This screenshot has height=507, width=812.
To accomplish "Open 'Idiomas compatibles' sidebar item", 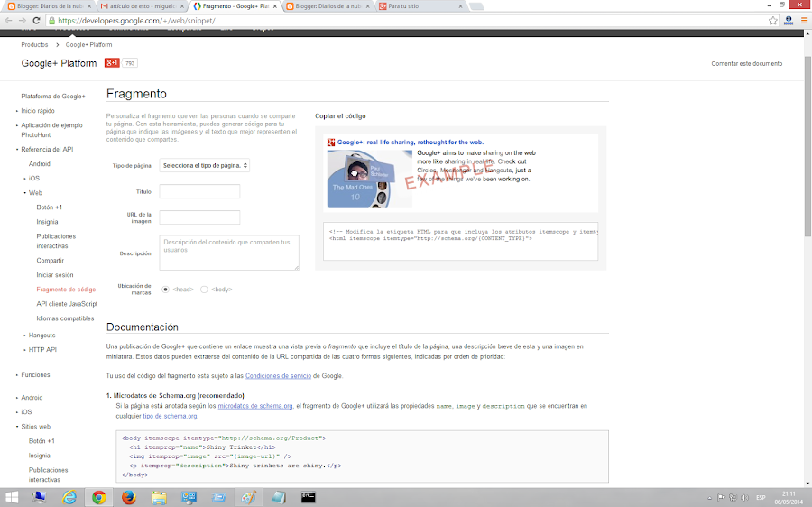I will click(65, 318).
